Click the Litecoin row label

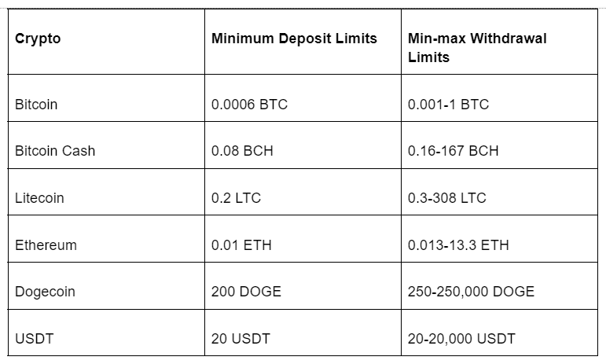39,198
